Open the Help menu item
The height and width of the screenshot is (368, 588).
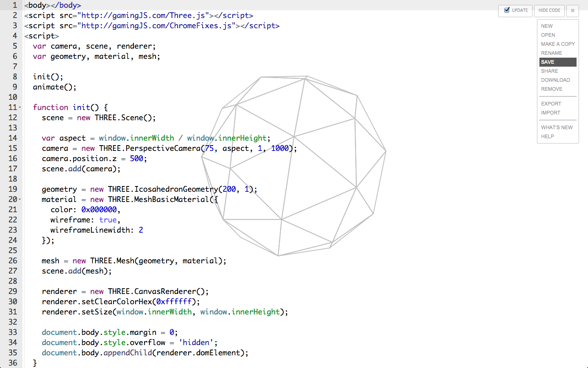pos(548,137)
